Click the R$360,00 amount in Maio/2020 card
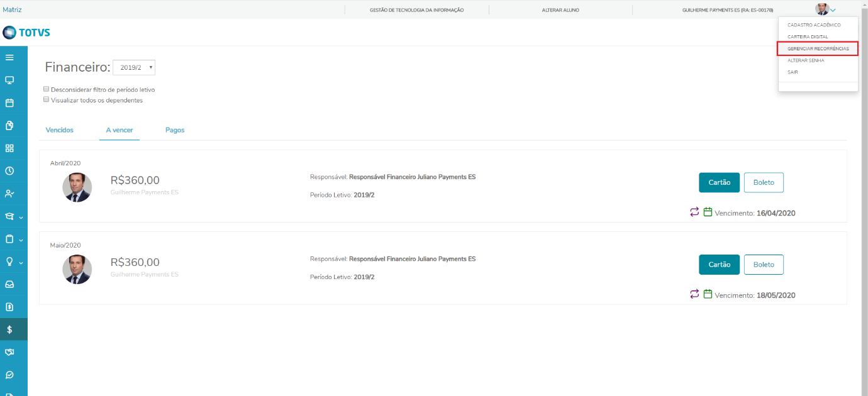Image resolution: width=868 pixels, height=396 pixels. tap(135, 262)
